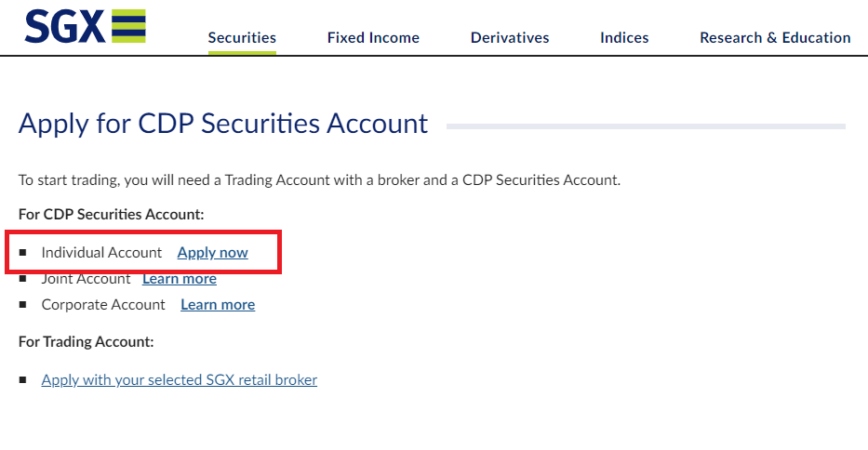Viewport: 868px width, 450px height.
Task: Click the SGX logo
Action: coord(85,26)
